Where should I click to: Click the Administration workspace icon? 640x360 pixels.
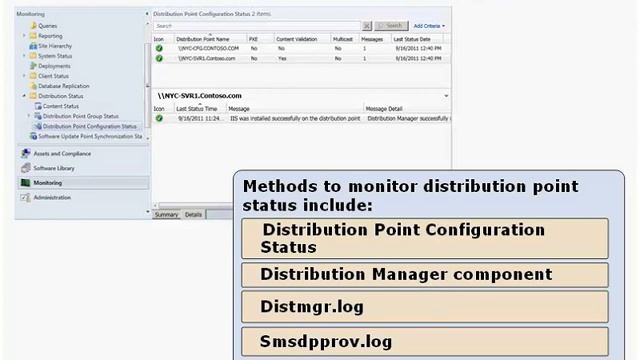[26, 198]
